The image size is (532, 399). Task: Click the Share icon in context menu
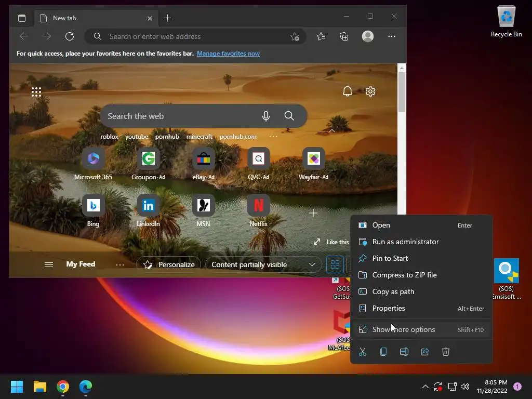tap(425, 352)
